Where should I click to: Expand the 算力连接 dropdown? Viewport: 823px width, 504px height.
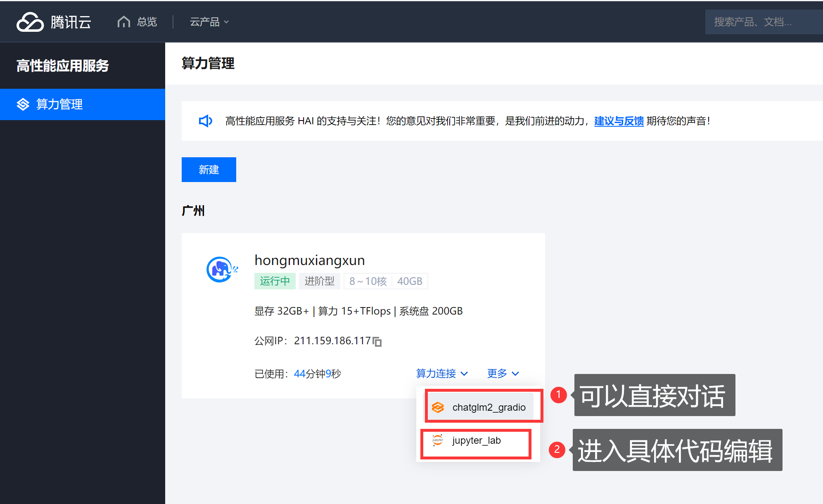[442, 374]
